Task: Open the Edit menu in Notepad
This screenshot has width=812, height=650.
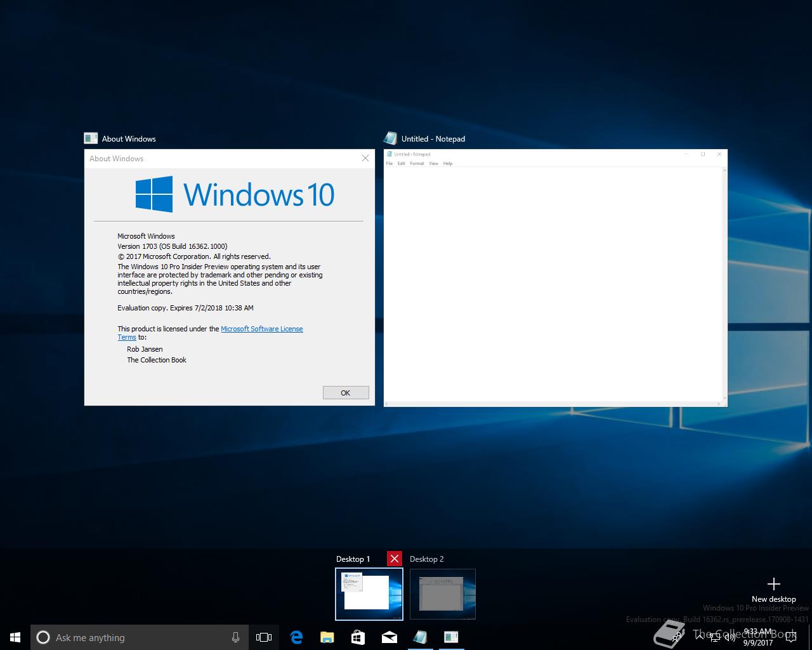Action: [401, 164]
